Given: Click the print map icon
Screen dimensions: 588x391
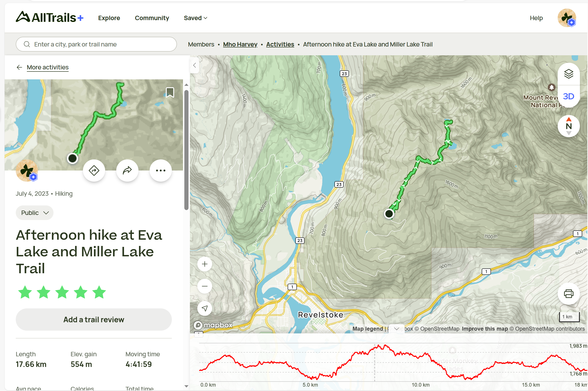Looking at the screenshot, I should pyautogui.click(x=569, y=294).
